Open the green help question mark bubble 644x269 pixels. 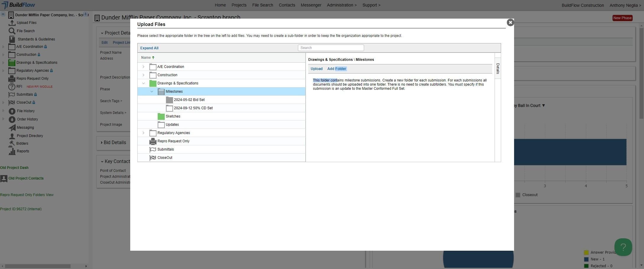[x=623, y=247]
